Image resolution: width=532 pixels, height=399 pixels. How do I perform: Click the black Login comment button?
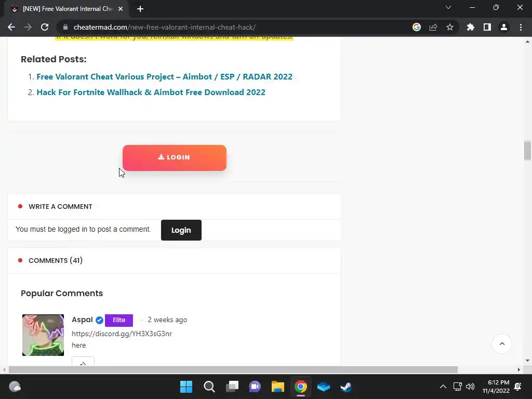(x=181, y=230)
